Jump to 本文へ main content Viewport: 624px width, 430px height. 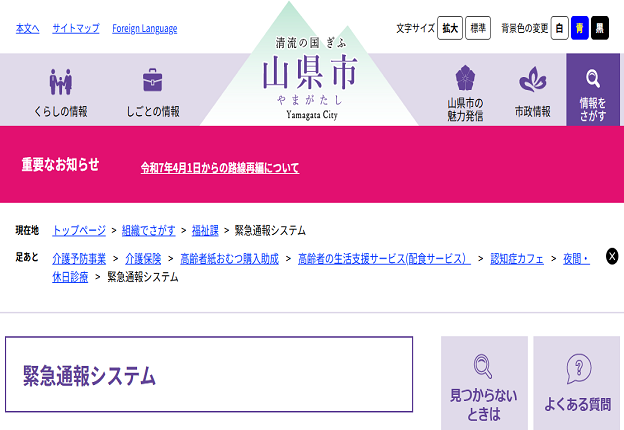[27, 28]
